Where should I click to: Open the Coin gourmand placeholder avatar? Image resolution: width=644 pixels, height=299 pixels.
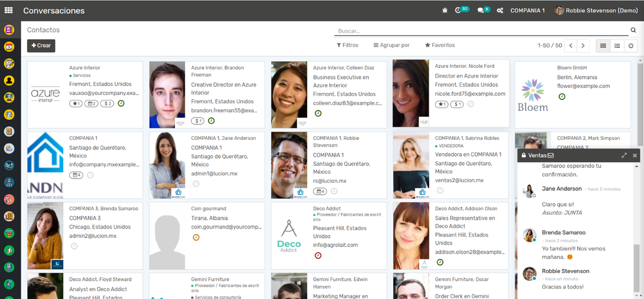167,236
